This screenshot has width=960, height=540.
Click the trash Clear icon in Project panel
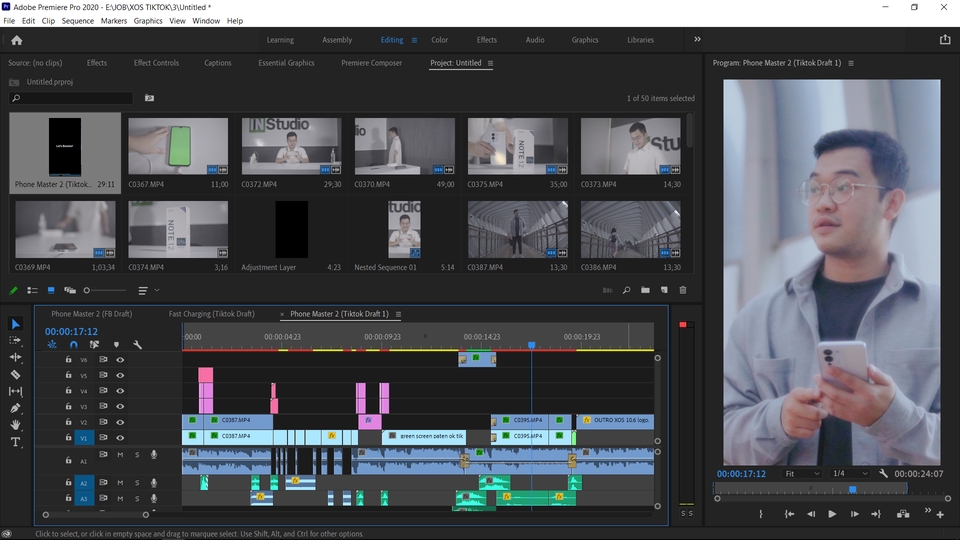pos(683,290)
